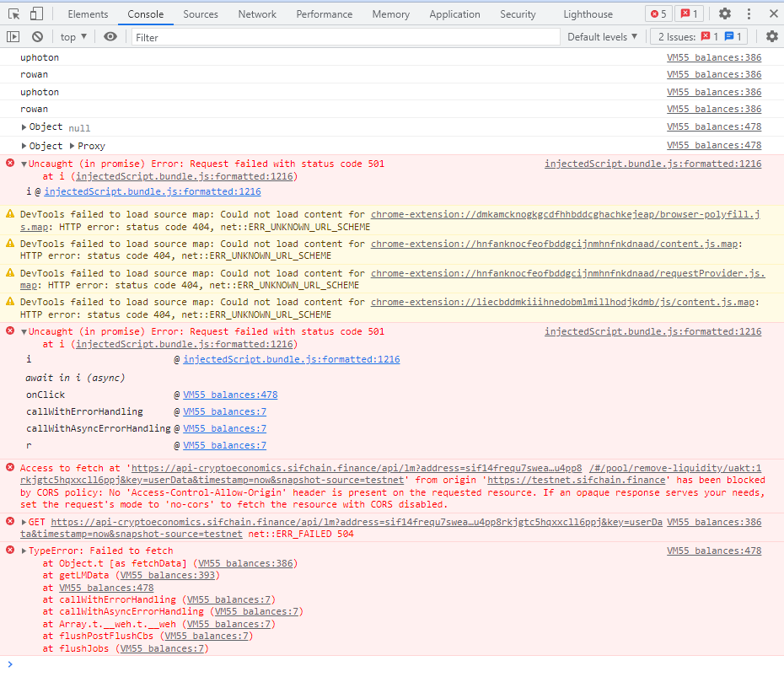Open the console settings gear

coord(772,36)
